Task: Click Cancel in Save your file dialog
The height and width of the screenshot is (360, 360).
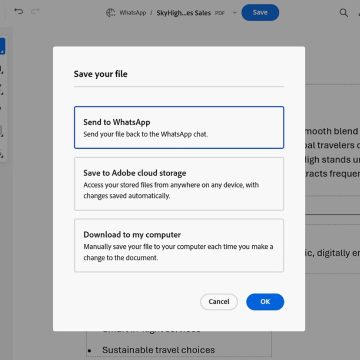Action: (219, 302)
